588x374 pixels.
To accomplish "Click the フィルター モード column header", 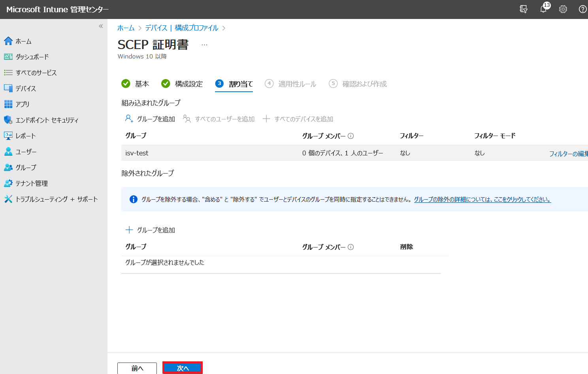I will coord(495,136).
